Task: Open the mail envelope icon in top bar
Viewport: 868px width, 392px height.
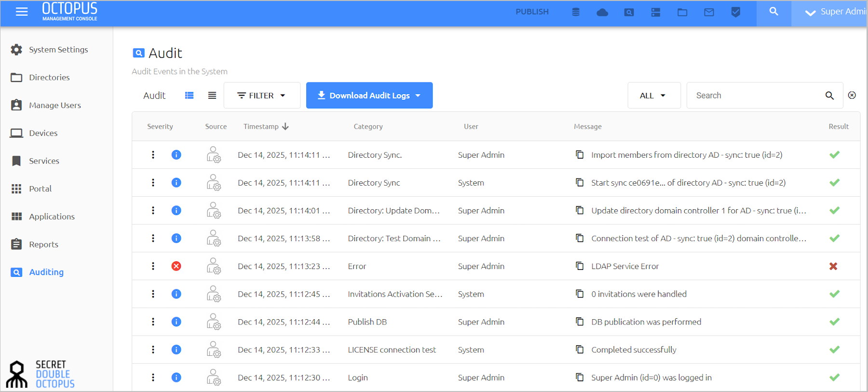Action: click(709, 13)
